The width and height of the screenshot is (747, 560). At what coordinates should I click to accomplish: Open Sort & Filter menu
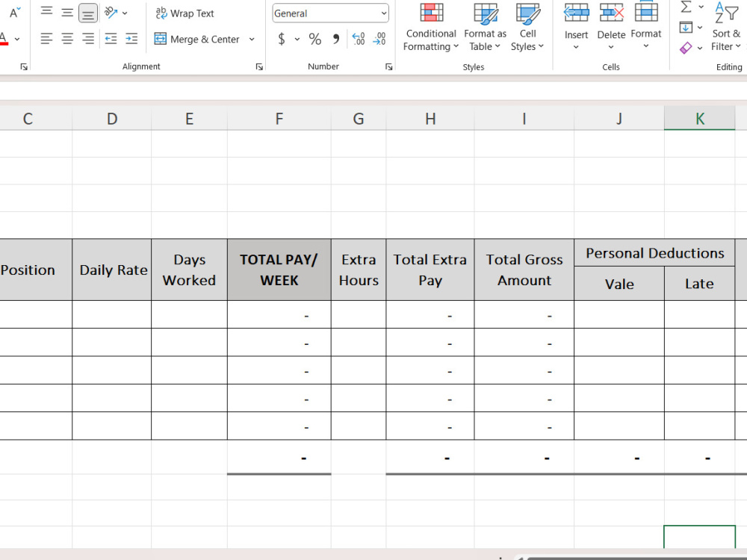coord(727,27)
